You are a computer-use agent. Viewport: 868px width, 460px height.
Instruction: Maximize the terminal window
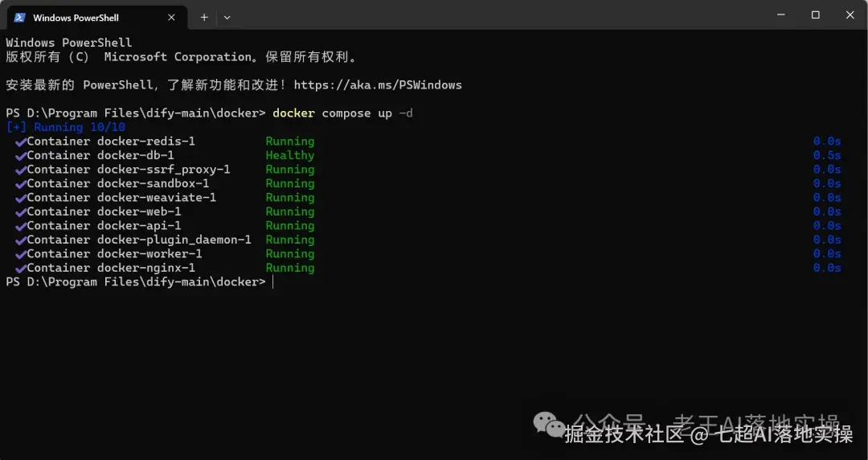coord(815,14)
